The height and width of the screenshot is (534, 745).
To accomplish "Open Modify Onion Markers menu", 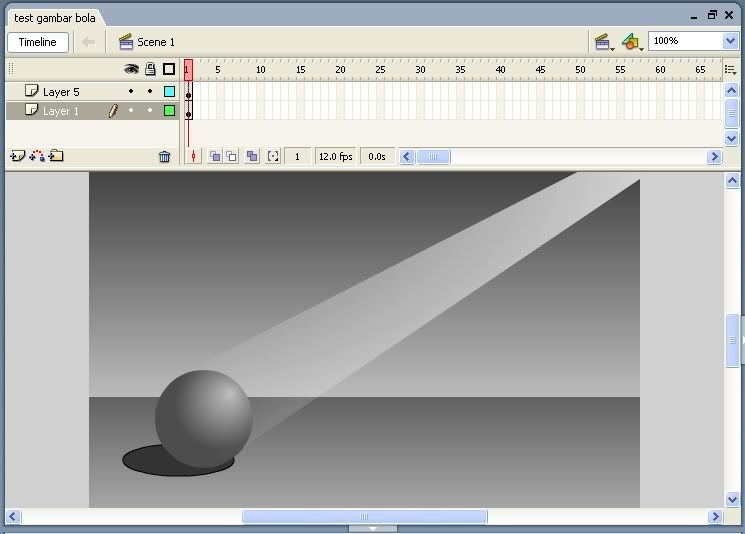I will (273, 156).
